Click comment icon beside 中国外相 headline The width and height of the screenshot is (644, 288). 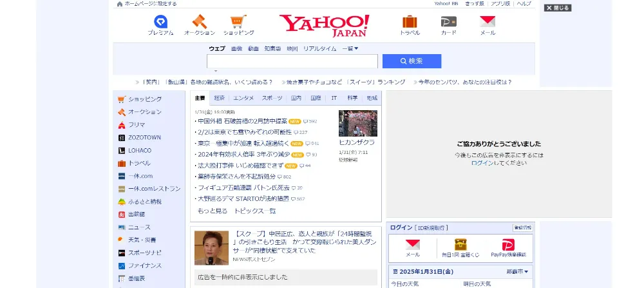[305, 122]
